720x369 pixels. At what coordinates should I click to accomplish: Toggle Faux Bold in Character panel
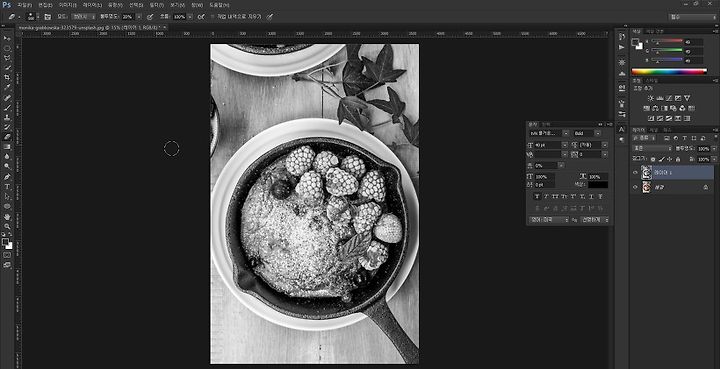click(537, 196)
